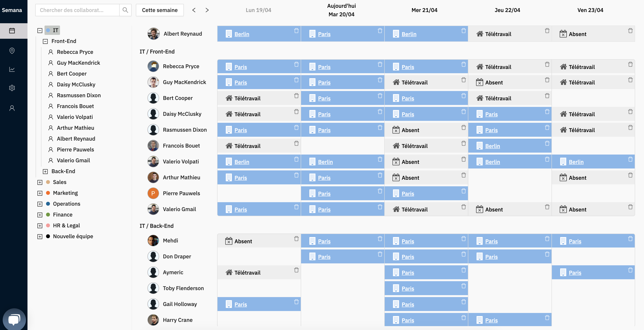Delete Mehdi's Monday Absent entry
Screen dimensions: 644x330
pos(296,238)
